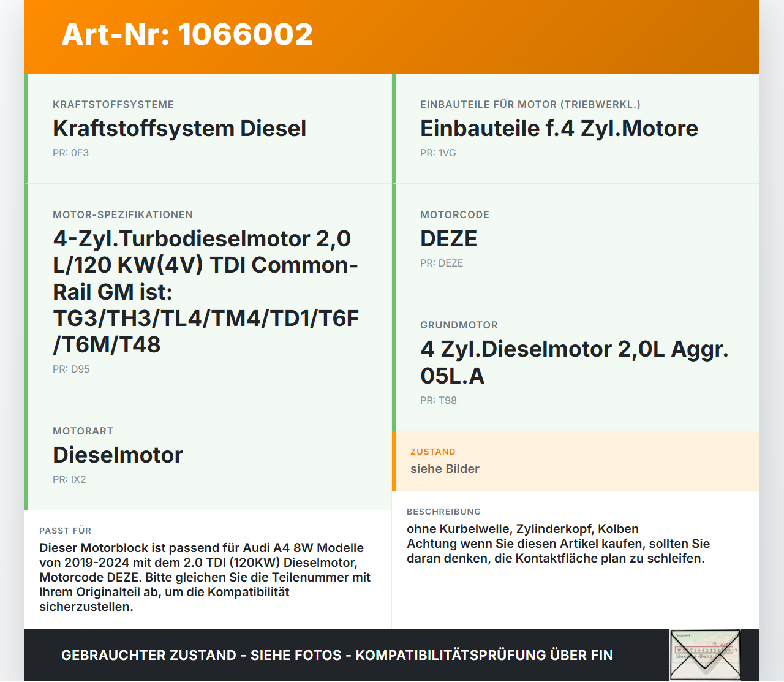This screenshot has height=682, width=784.
Task: Click the 'siehe Bilder' condition text
Action: (445, 469)
